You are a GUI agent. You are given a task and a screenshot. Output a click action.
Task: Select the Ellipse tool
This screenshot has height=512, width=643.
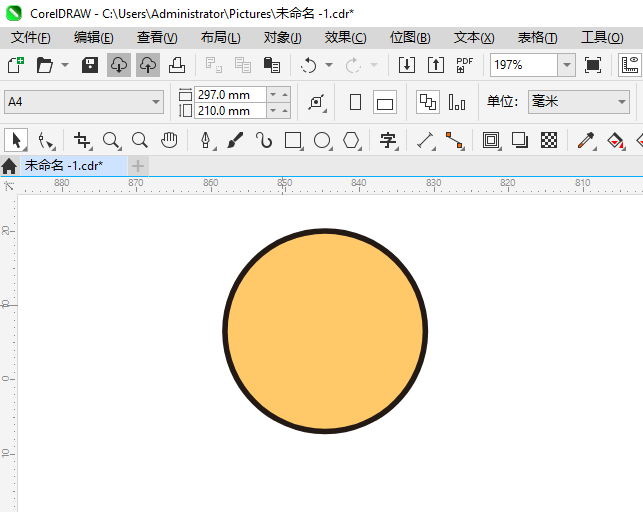click(x=322, y=140)
